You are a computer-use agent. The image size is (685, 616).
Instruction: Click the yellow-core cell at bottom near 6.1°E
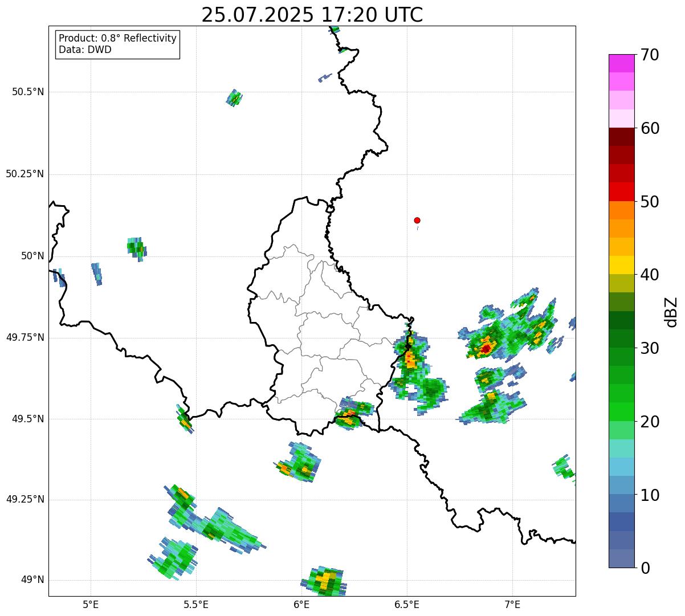(324, 581)
